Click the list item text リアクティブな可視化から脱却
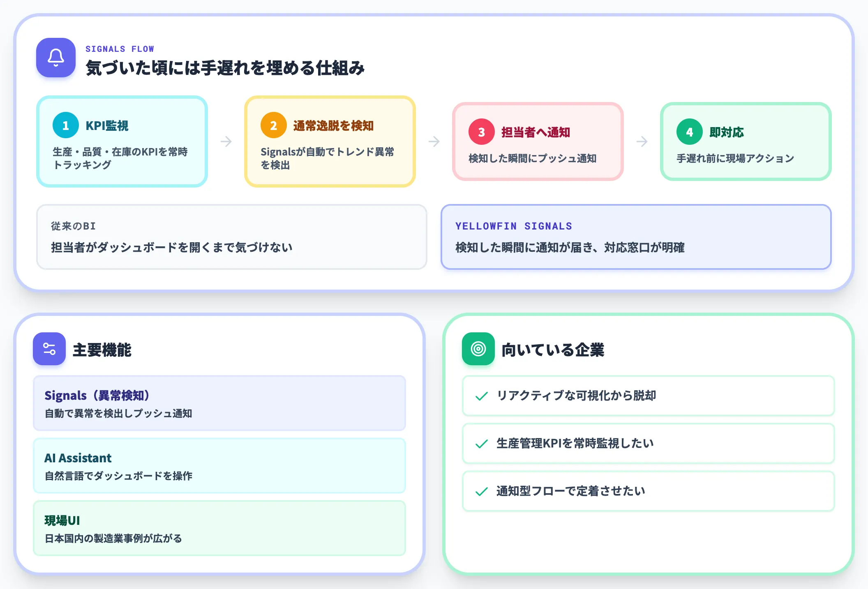 (x=576, y=396)
